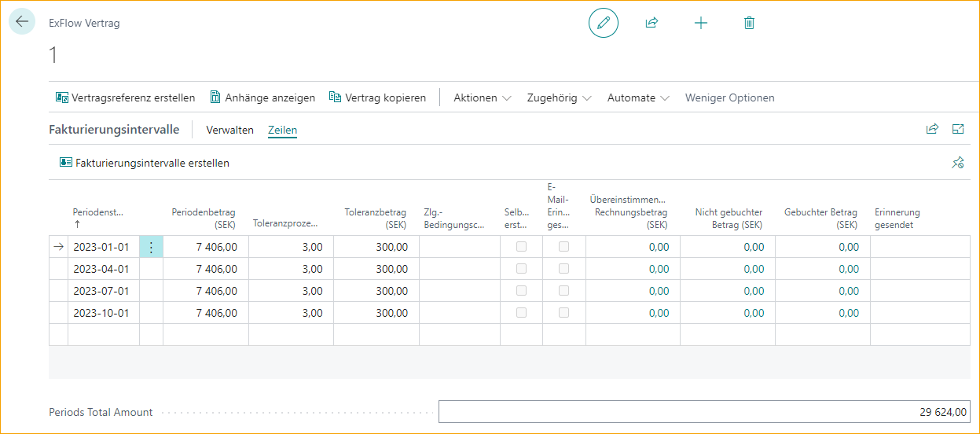Toggle Selbst erstellt checkbox in 2023-10-01 row
Image resolution: width=980 pixels, height=434 pixels.
[521, 313]
